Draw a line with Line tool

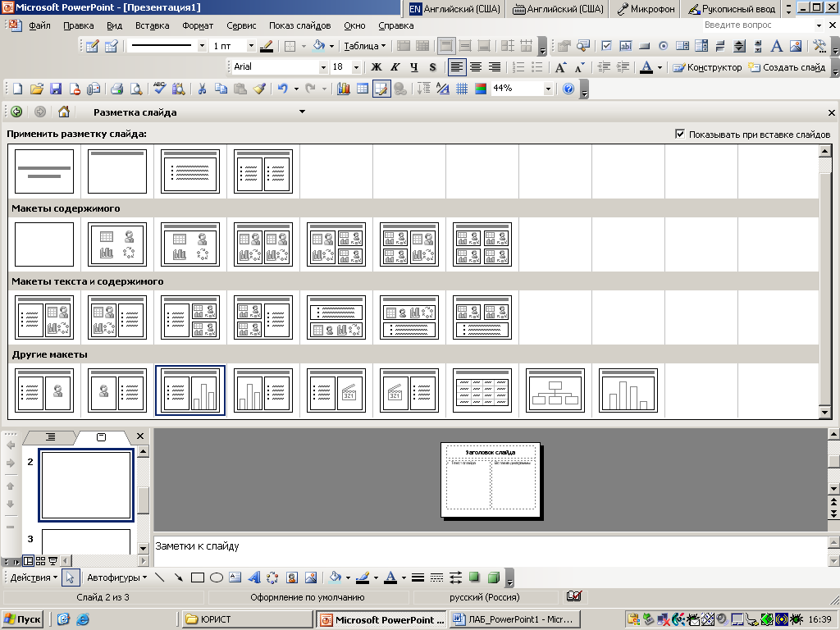160,577
